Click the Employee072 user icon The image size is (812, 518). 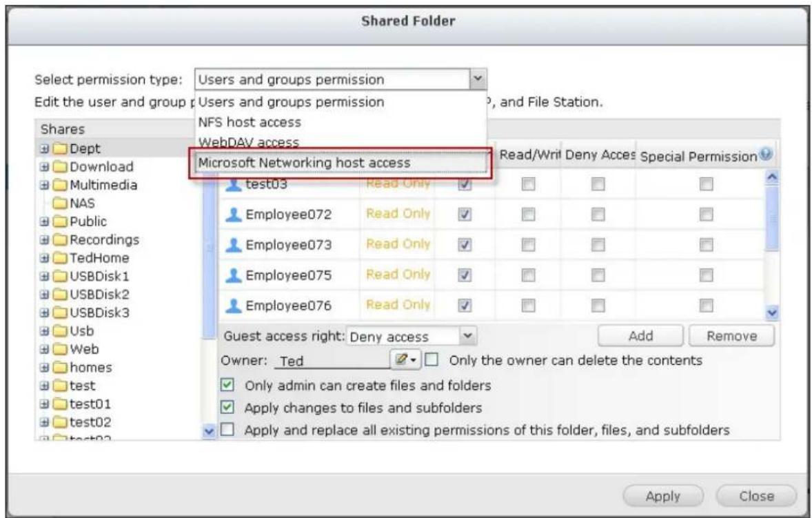pyautogui.click(x=234, y=214)
